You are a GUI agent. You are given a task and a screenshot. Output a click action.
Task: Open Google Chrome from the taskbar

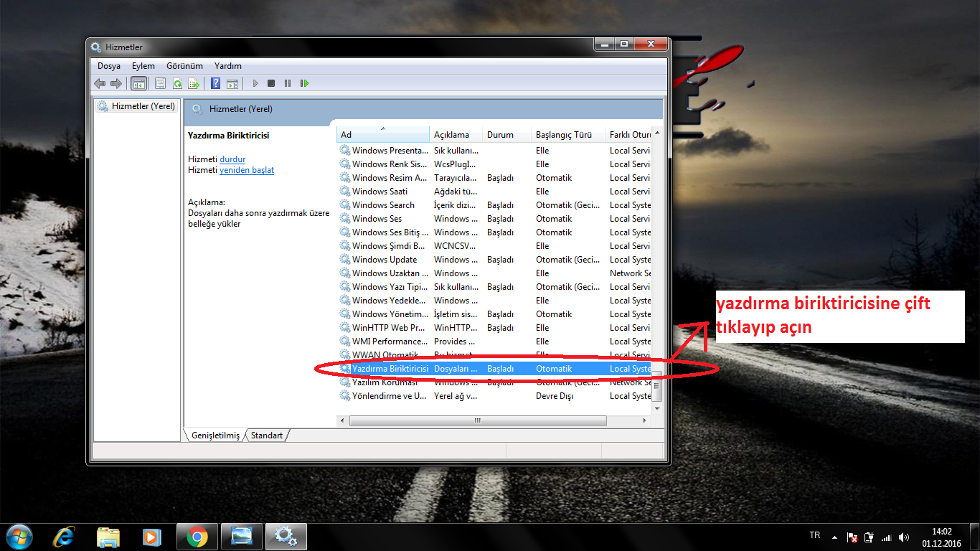click(197, 537)
